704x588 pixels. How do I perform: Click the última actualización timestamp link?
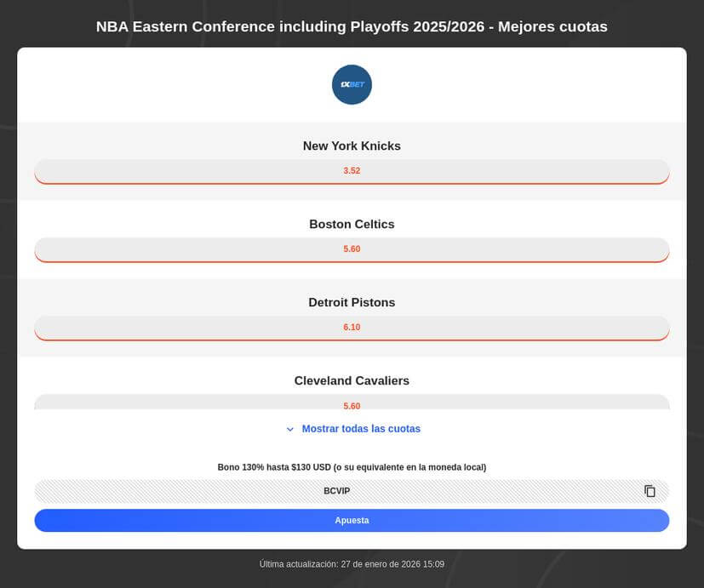pyautogui.click(x=352, y=563)
